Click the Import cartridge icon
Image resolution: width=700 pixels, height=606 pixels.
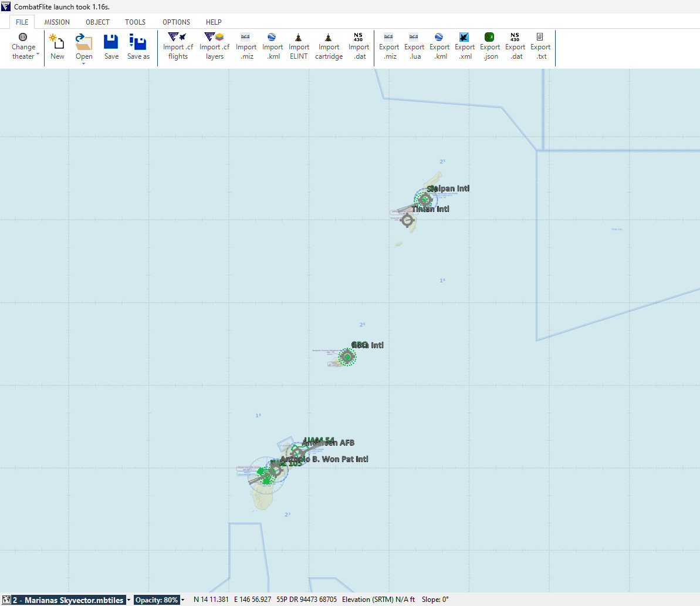pos(329,38)
